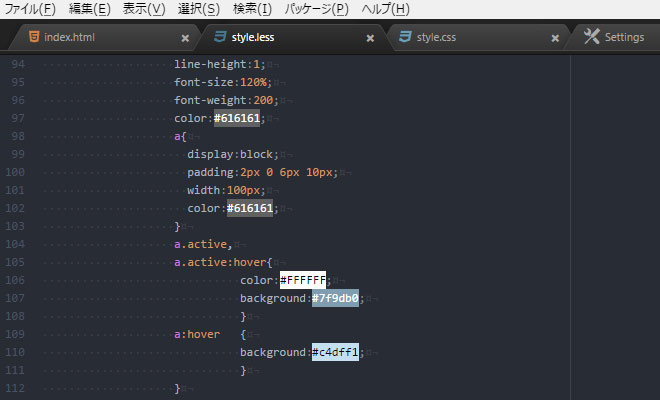Click the #616161 swatch on line 102
This screenshot has height=400, width=660.
pos(250,208)
